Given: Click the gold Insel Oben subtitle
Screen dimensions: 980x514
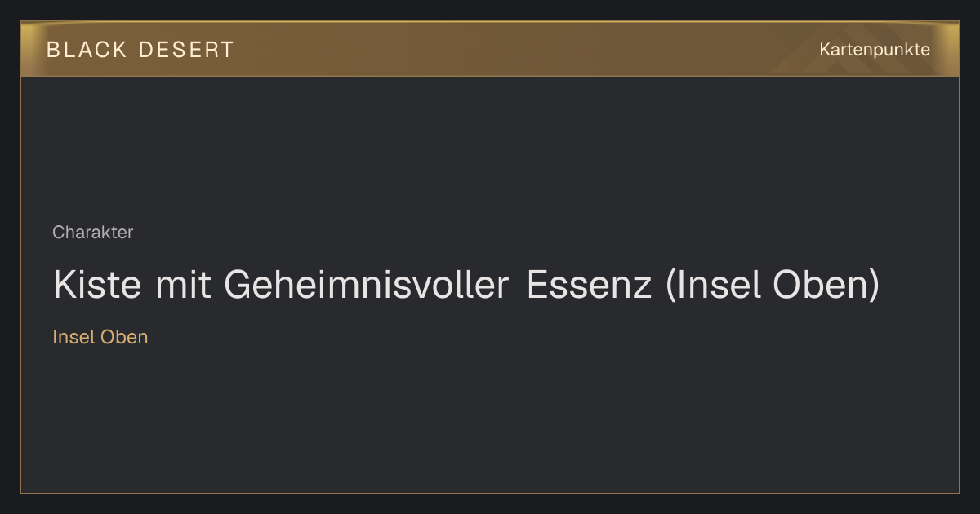Looking at the screenshot, I should [x=100, y=337].
